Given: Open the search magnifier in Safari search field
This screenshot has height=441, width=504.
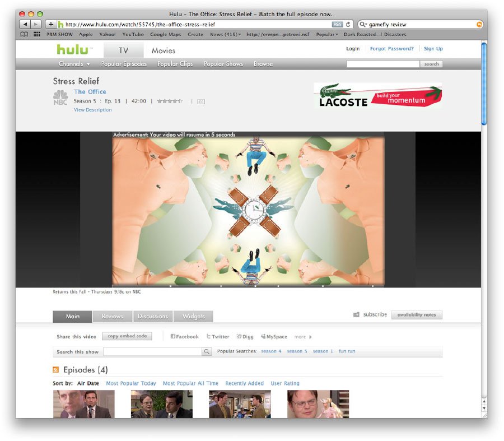Looking at the screenshot, I should coord(363,25).
